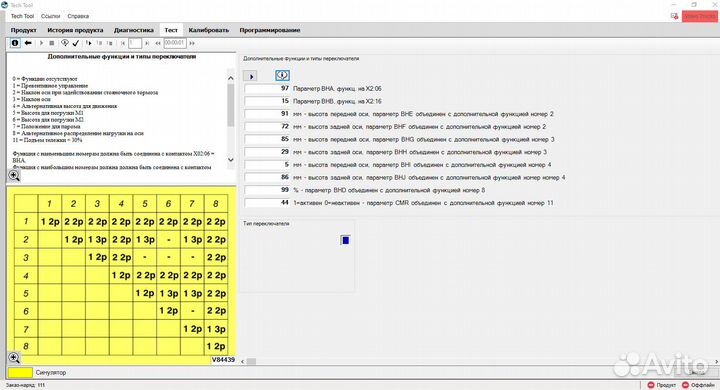
Task: Start the test with the play icon
Action: pyautogui.click(x=41, y=43)
